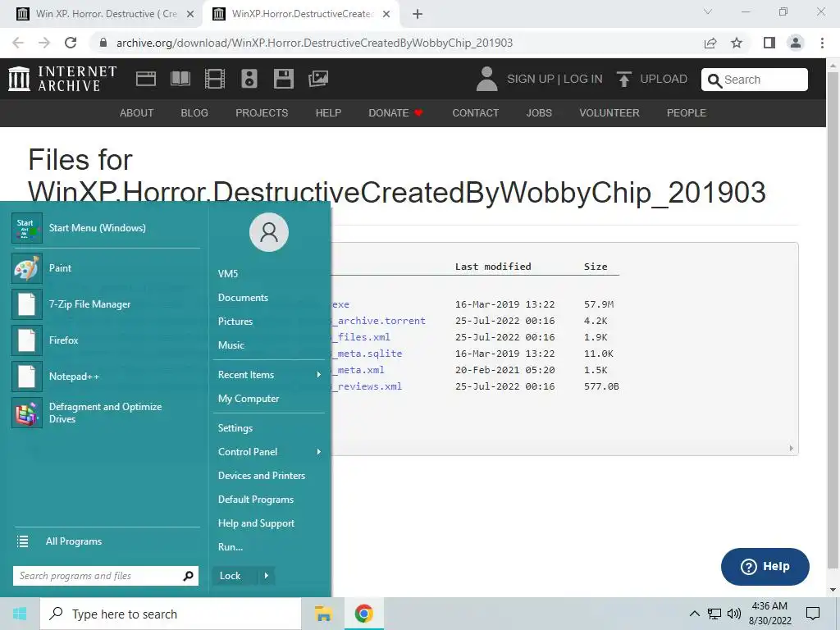This screenshot has height=630, width=840.
Task: Open the notification center icon
Action: (x=813, y=614)
